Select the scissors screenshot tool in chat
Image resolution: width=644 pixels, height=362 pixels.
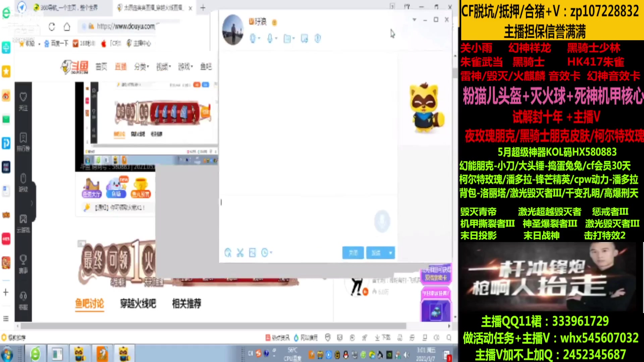point(240,253)
